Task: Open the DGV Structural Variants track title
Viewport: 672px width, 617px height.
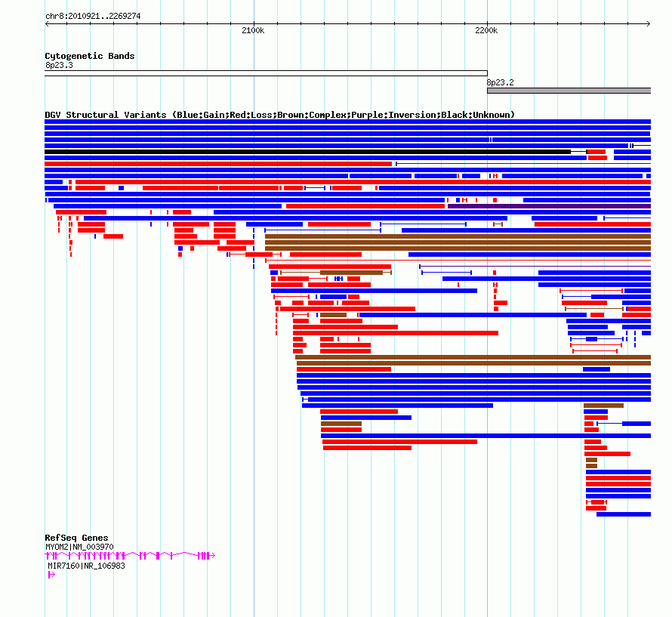Action: [280, 115]
